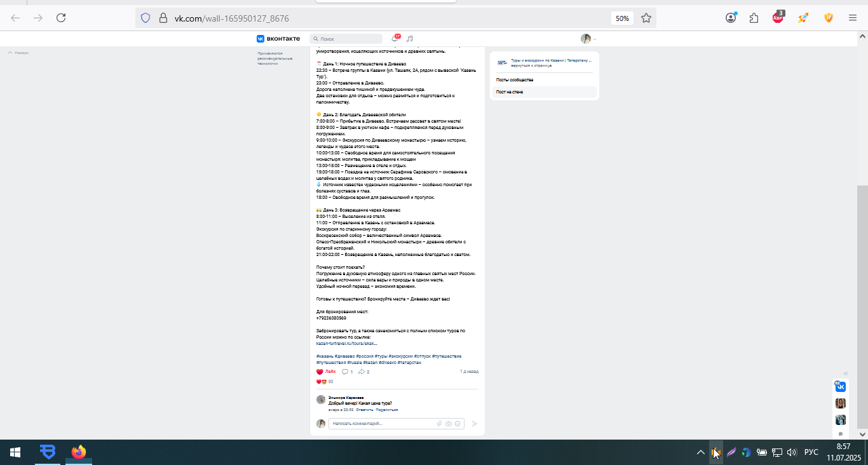Click the VKontakte logo
The image size is (868, 465).
coord(278,39)
